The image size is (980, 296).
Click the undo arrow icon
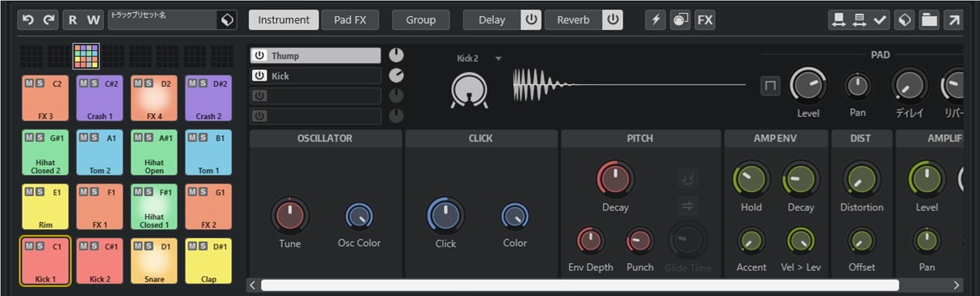point(28,20)
